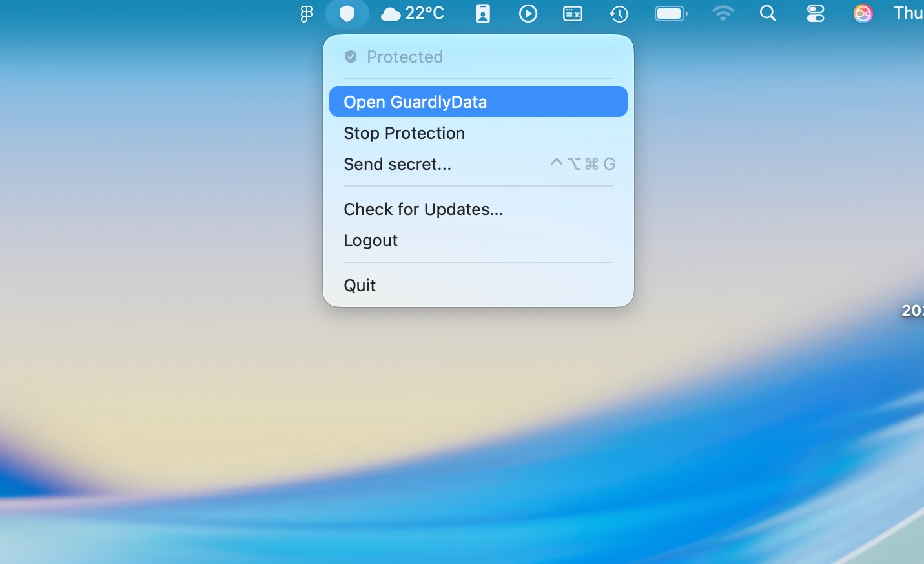The image size is (924, 564).
Task: Open the weather widget showing 22°C
Action: pyautogui.click(x=413, y=14)
